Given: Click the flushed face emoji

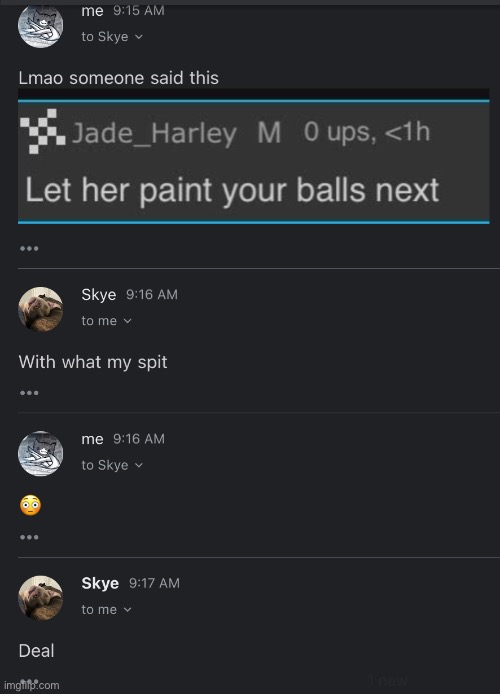Looking at the screenshot, I should 30,505.
